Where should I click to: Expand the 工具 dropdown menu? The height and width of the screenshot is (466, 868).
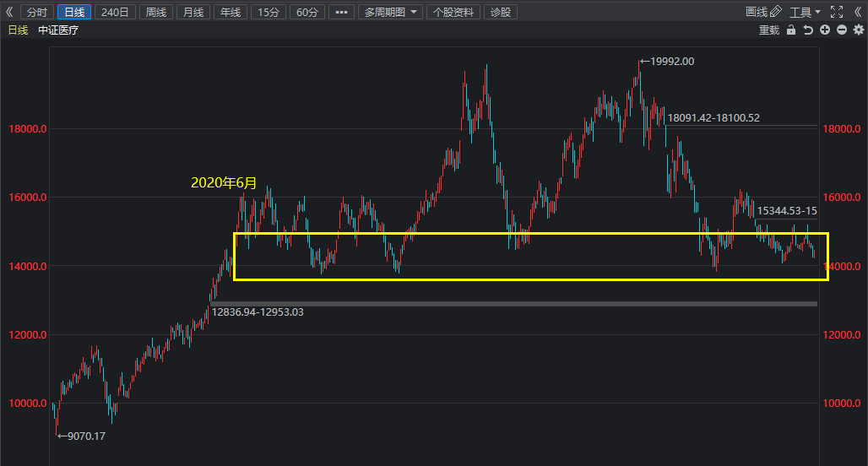click(805, 12)
